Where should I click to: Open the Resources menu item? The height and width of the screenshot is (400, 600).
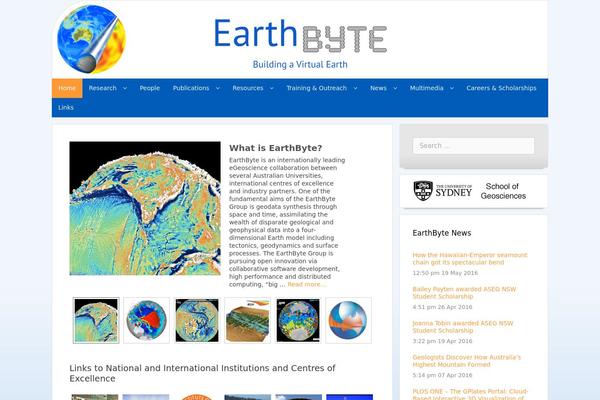point(248,88)
